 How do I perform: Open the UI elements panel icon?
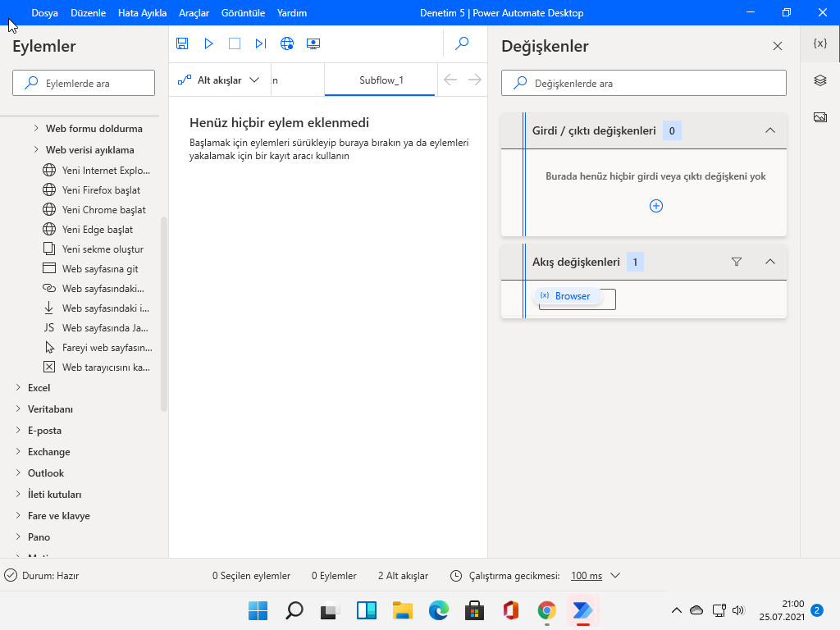[819, 80]
